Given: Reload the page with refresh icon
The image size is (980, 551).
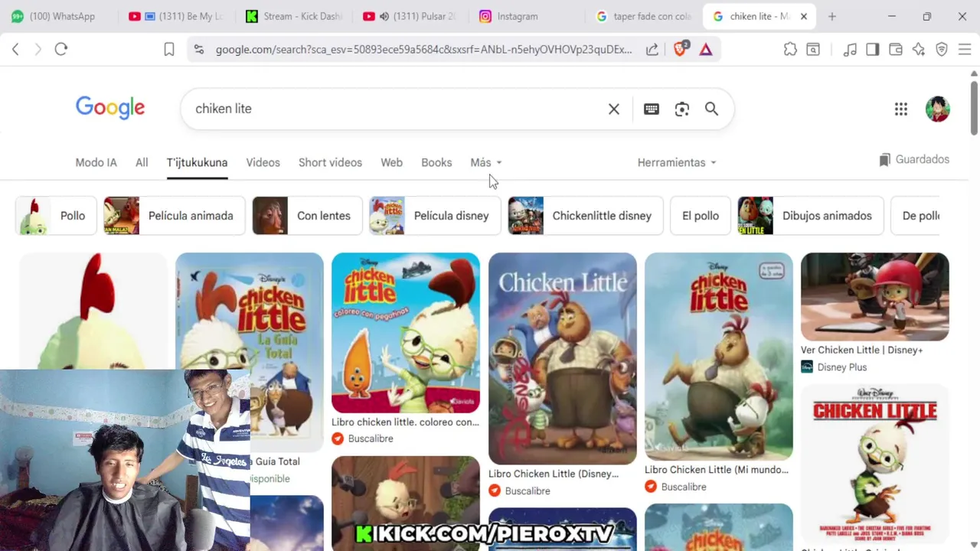Looking at the screenshot, I should tap(61, 49).
